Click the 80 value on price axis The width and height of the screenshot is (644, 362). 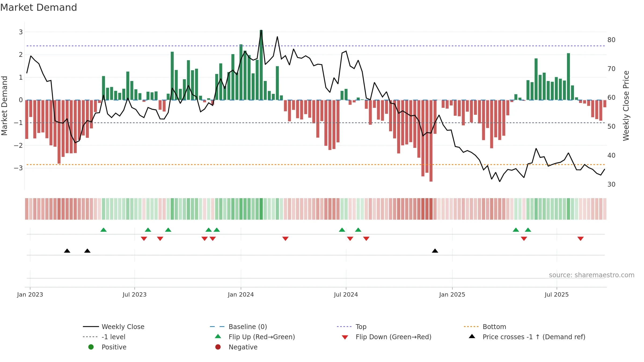tap(611, 40)
